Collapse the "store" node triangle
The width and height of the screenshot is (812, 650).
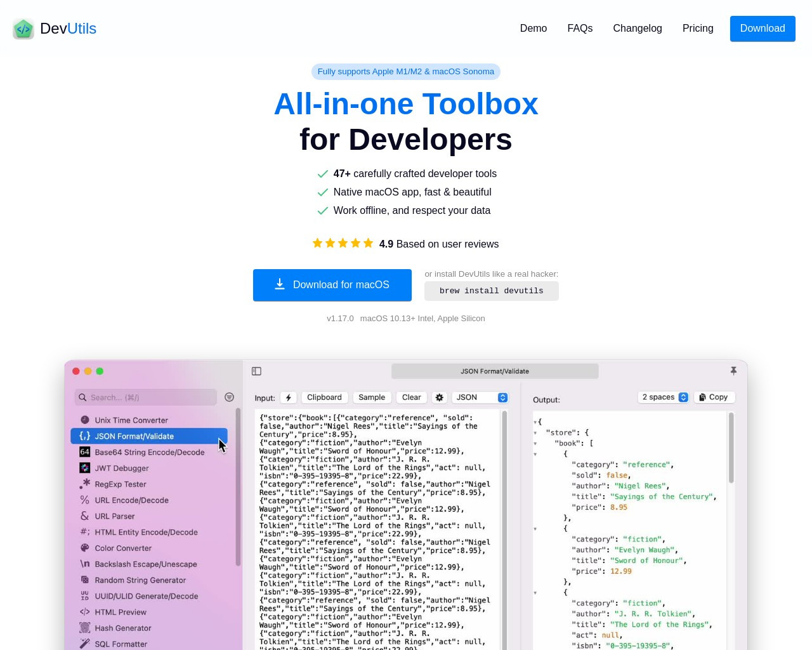click(535, 433)
